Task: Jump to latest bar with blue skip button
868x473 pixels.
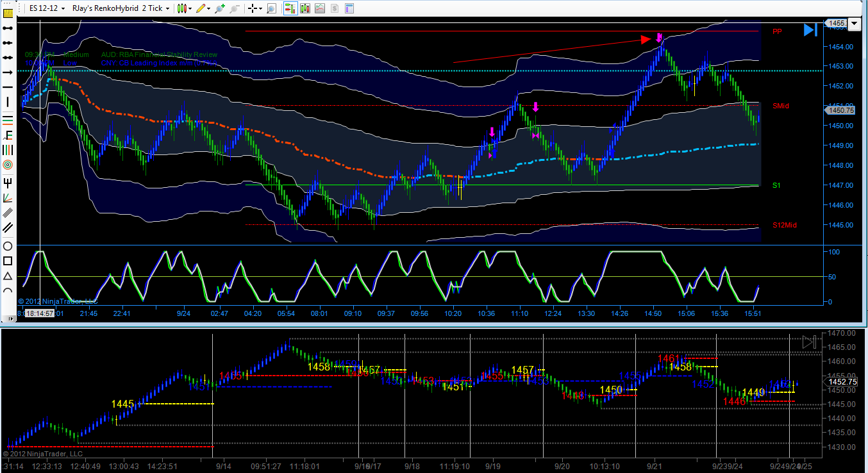Action: coord(810,29)
